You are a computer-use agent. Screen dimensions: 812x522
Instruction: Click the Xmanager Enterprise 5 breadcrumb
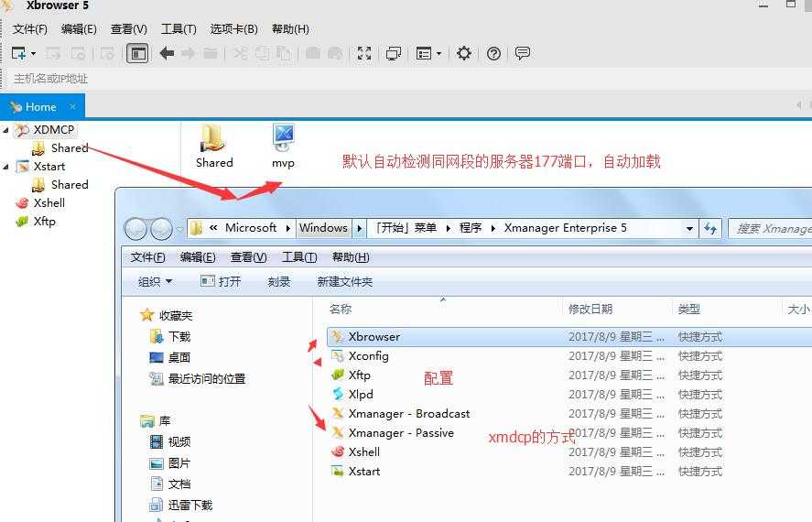point(566,228)
